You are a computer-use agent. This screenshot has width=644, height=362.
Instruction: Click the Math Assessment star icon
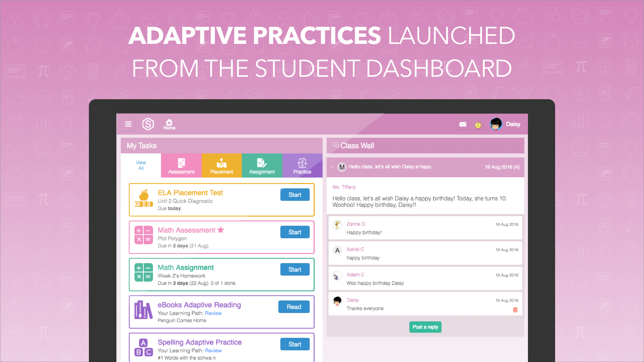[x=221, y=230]
